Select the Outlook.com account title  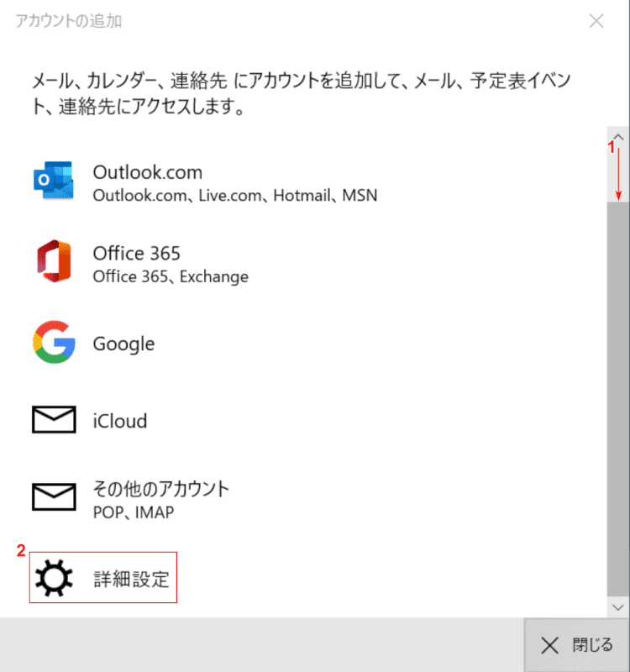pyautogui.click(x=148, y=172)
